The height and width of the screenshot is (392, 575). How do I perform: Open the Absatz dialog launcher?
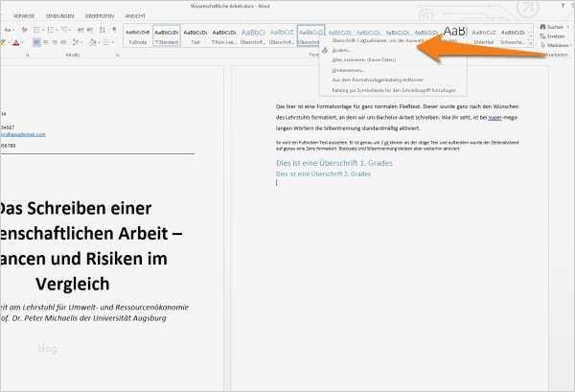118,56
